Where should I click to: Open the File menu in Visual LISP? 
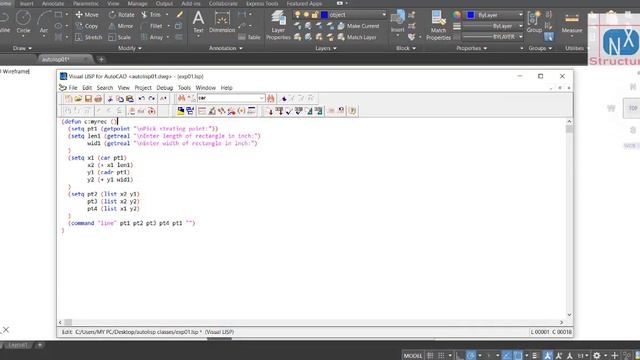[73, 88]
